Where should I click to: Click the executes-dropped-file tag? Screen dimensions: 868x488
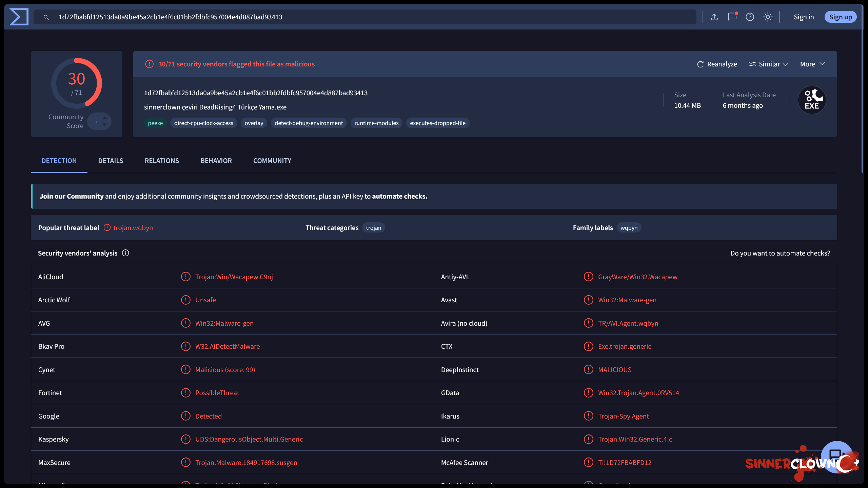[x=438, y=123]
